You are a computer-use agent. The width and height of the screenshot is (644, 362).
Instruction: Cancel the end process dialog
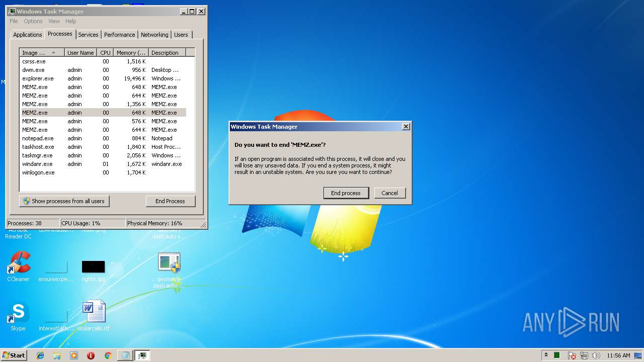pyautogui.click(x=390, y=193)
